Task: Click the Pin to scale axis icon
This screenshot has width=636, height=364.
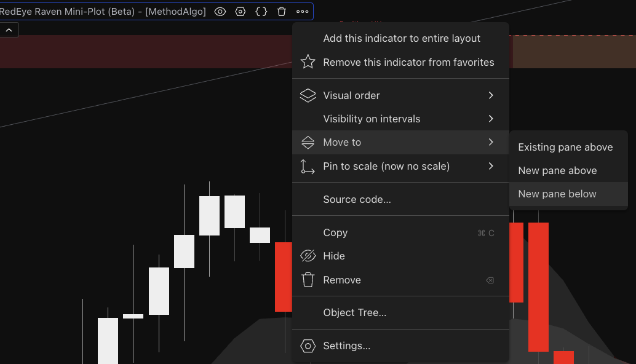Action: 308,166
